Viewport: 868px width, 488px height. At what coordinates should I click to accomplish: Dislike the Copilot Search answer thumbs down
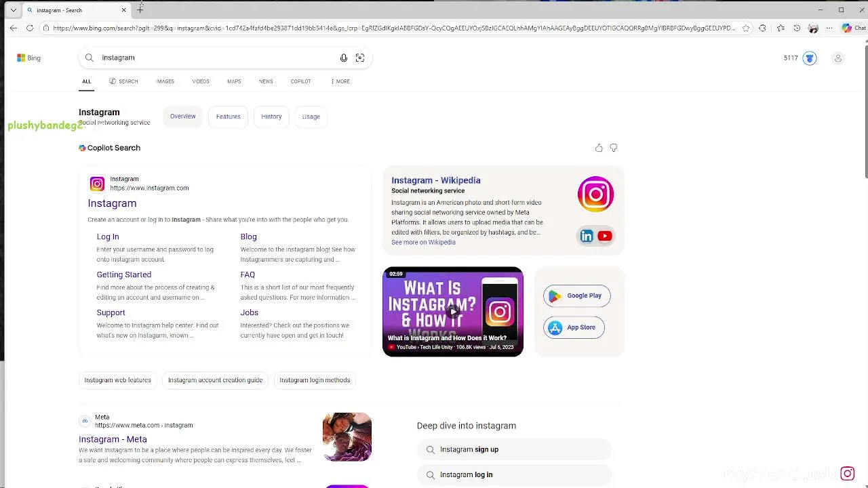coord(614,148)
